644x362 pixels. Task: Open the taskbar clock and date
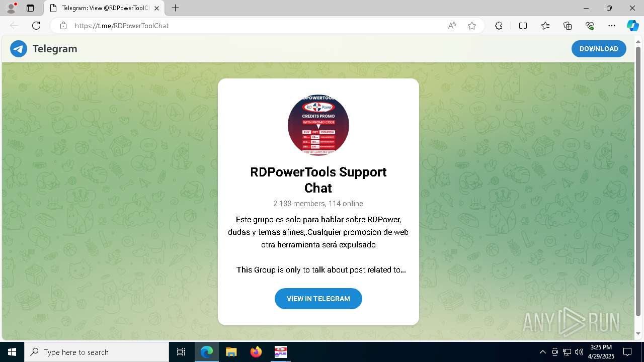(x=601, y=352)
